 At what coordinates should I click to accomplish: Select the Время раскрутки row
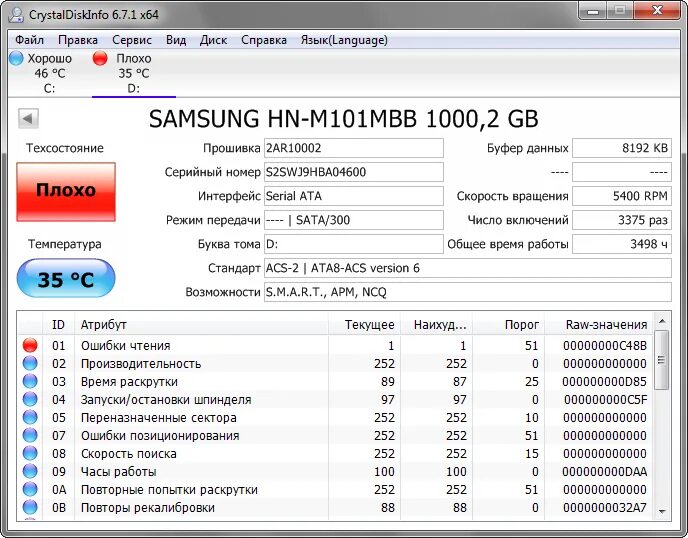click(x=335, y=381)
